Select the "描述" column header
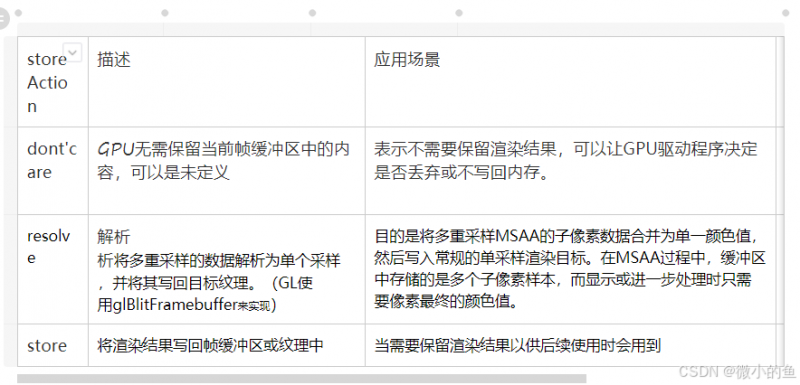 114,60
